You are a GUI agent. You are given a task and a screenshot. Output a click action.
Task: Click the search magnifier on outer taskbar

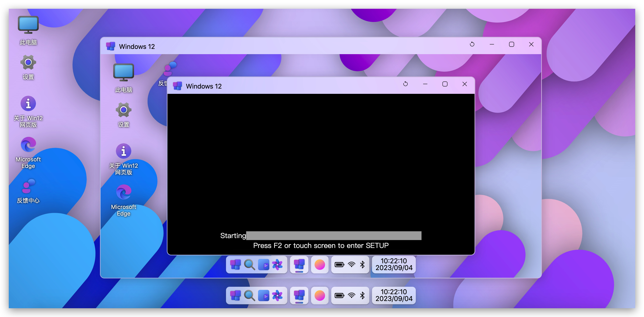pyautogui.click(x=249, y=296)
